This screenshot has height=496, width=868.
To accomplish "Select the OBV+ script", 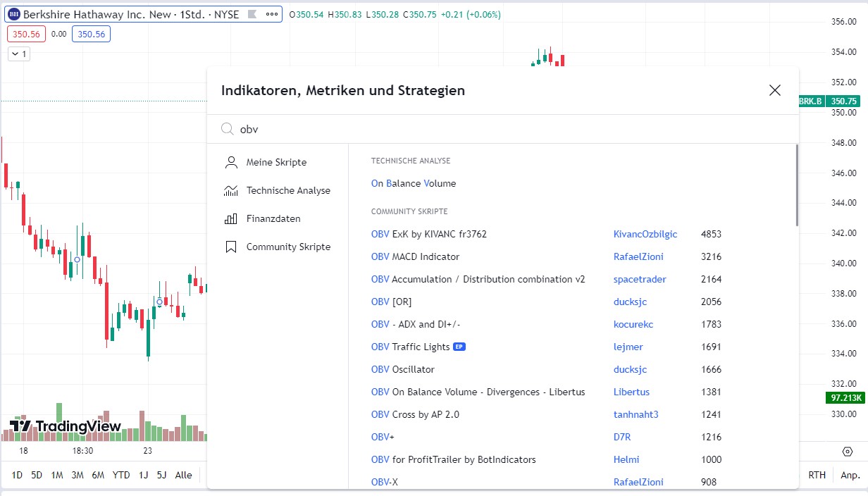I will (x=383, y=437).
